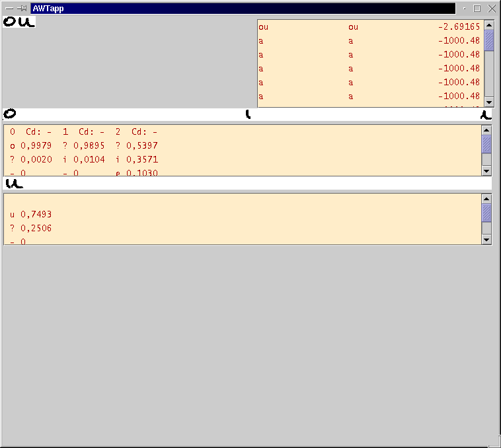The width and height of the screenshot is (501, 448).
Task: Click the scrollbar thumb of the u 0,7493 panel
Action: 486,213
